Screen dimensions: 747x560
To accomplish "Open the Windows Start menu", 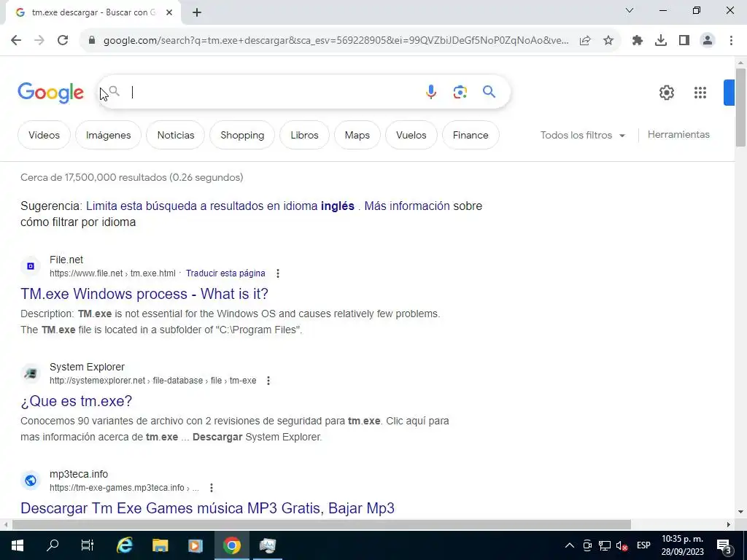I will 18,545.
